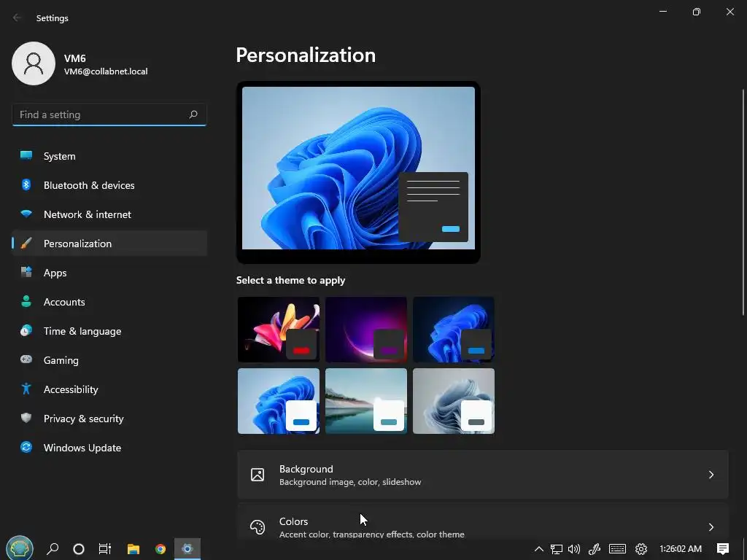Screen dimensions: 747x560
Task: Open the volume speaker tray icon
Action: (574, 549)
